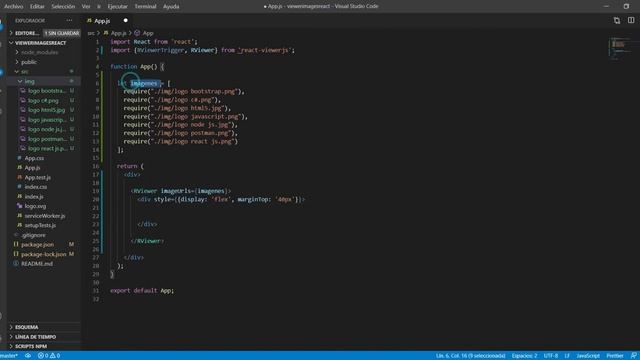The height and width of the screenshot is (360, 640).
Task: Open package.json in the explorer
Action: pyautogui.click(x=37, y=244)
